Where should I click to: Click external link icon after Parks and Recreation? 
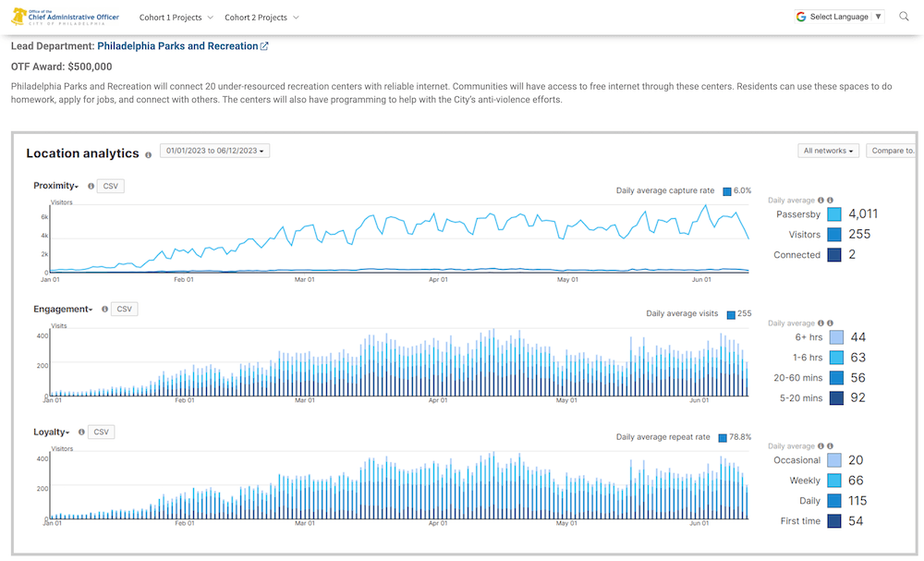pyautogui.click(x=264, y=46)
